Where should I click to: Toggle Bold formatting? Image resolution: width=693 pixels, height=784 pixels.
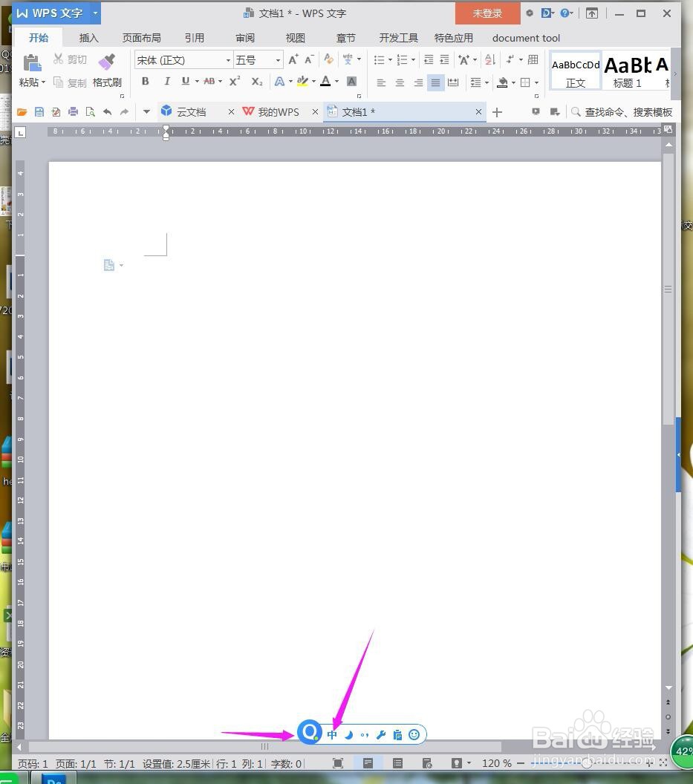(145, 82)
